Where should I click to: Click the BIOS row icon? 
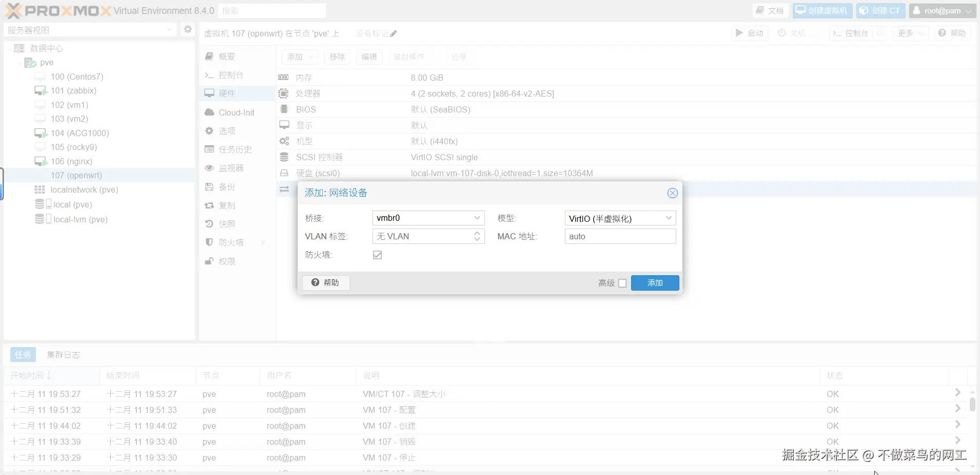click(x=284, y=109)
